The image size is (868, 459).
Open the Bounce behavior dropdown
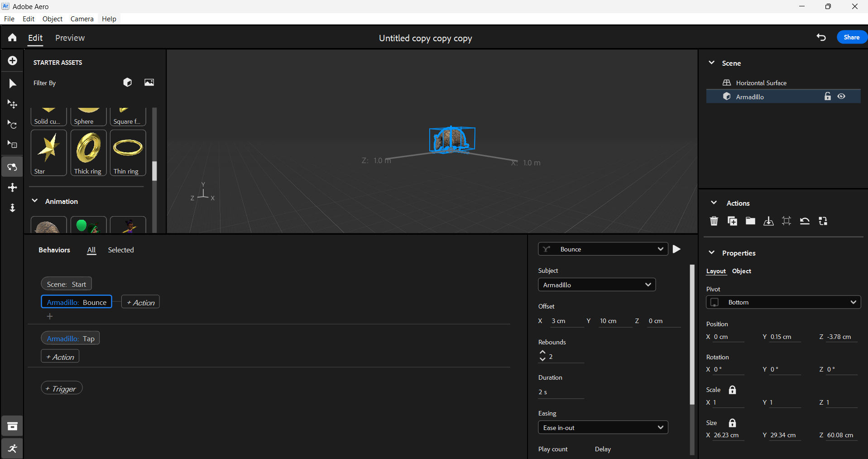pyautogui.click(x=603, y=249)
